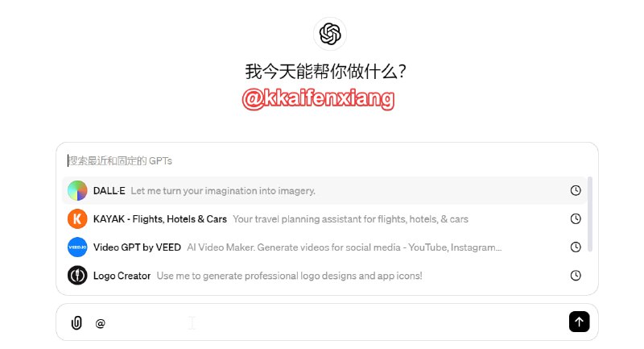Click the ChatGPT logo at top
Image resolution: width=644 pixels, height=349 pixels.
pyautogui.click(x=330, y=34)
